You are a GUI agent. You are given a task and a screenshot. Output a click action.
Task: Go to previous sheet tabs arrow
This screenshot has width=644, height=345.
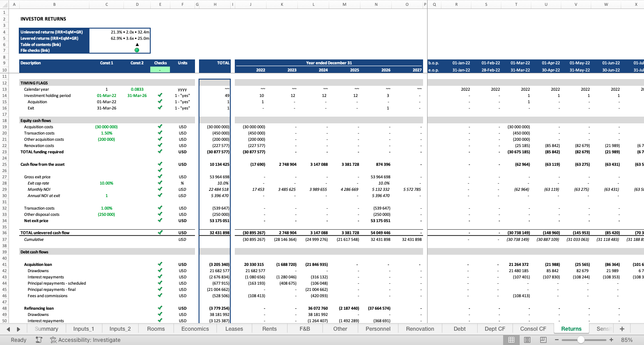[x=8, y=329]
